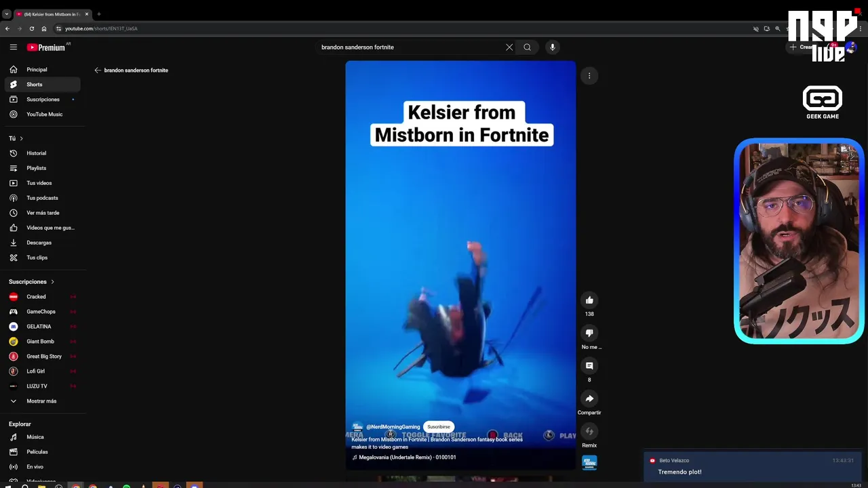Open Tus videos from the sidebar
Screen dimensions: 868x488
pyautogui.click(x=42, y=183)
